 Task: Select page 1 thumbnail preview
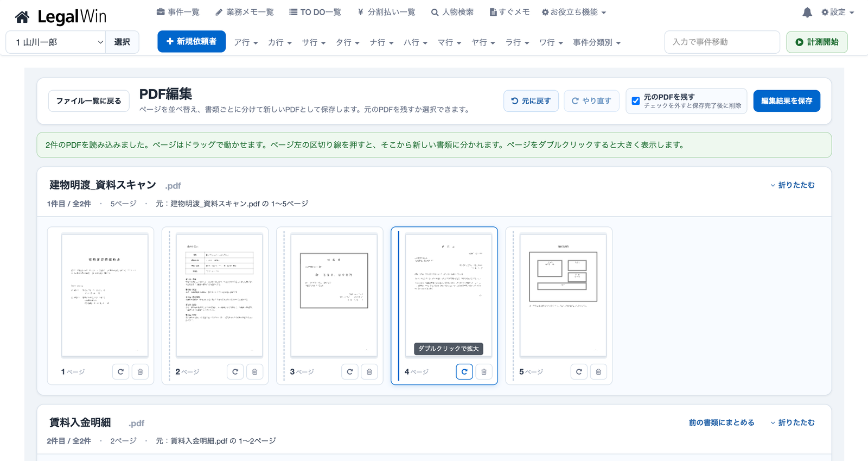pyautogui.click(x=105, y=295)
